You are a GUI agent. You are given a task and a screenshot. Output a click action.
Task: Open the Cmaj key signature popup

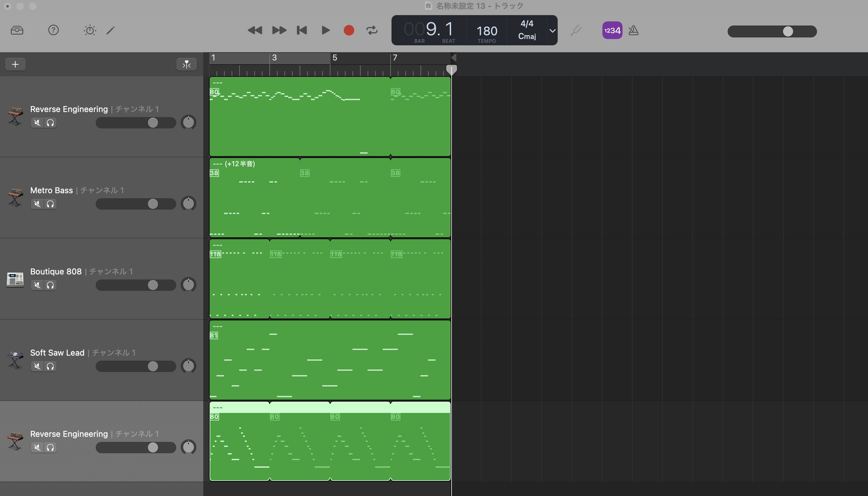click(527, 36)
